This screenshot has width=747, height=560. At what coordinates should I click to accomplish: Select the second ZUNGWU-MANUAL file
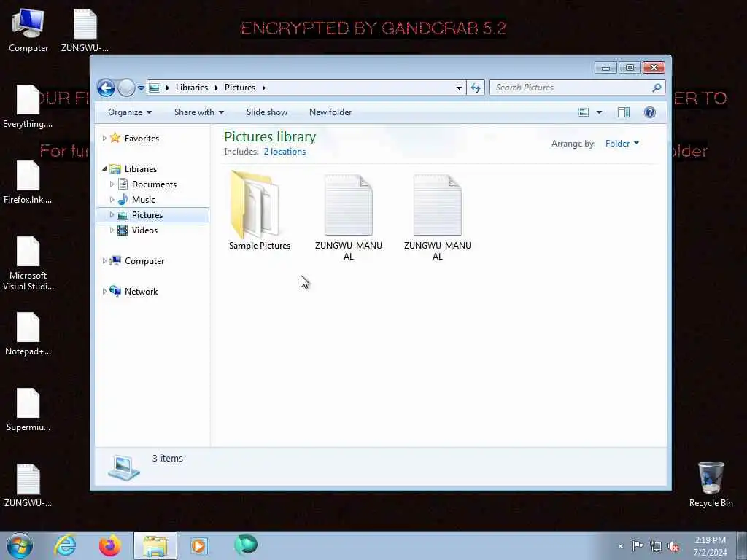pos(438,217)
